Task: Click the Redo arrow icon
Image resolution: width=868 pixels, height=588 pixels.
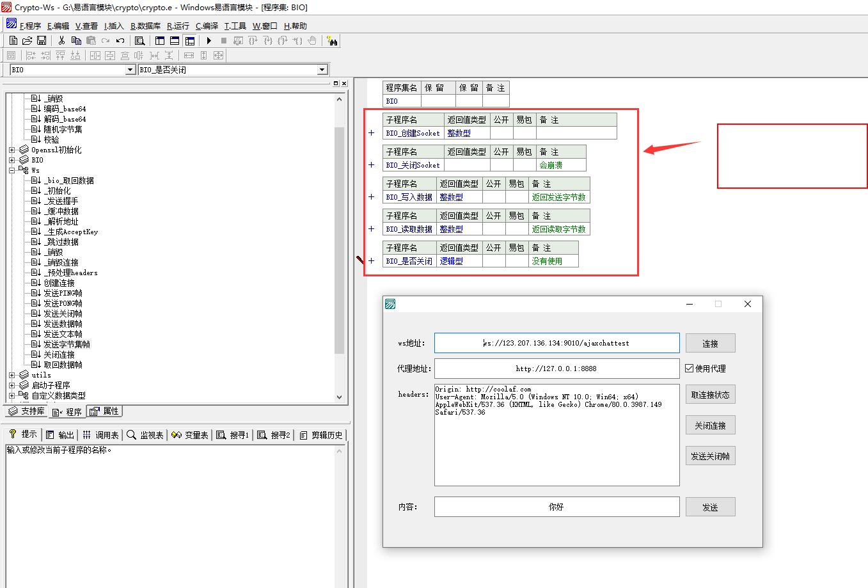Action: [106, 40]
